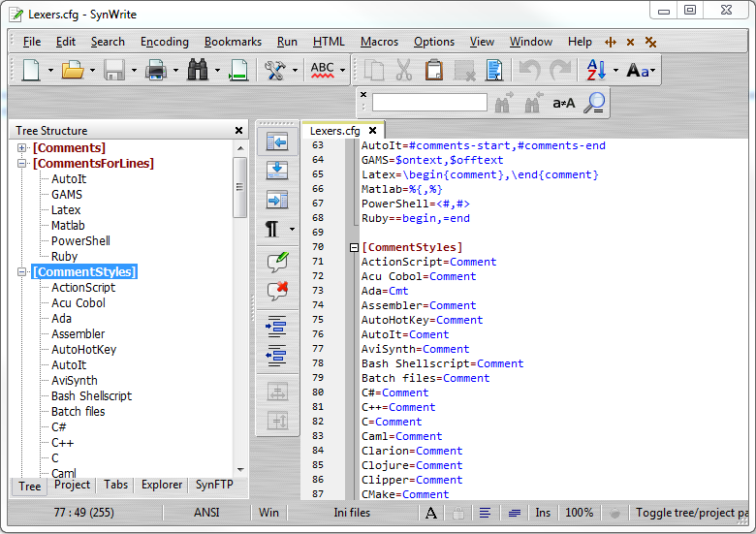Click the 100% zoom level in status bar
Viewport: 756px width, 534px height.
pyautogui.click(x=579, y=513)
